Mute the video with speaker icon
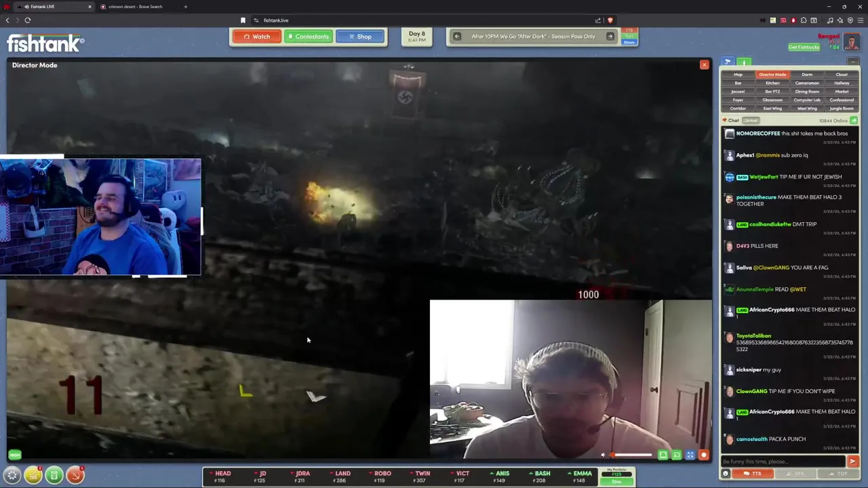This screenshot has height=488, width=868. 603,455
